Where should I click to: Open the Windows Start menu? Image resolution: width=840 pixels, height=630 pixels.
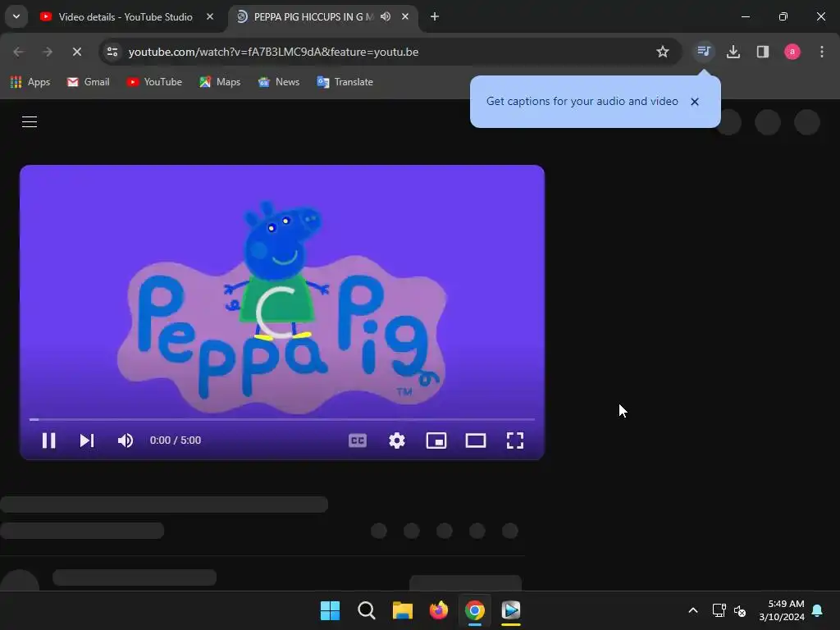tap(330, 610)
